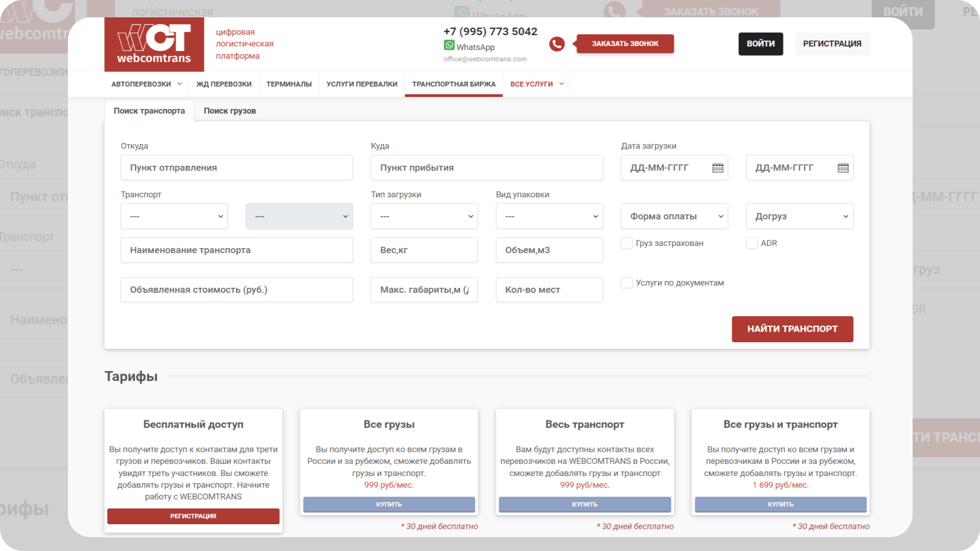Click Купить under Все грузы и транспорт

tap(780, 505)
